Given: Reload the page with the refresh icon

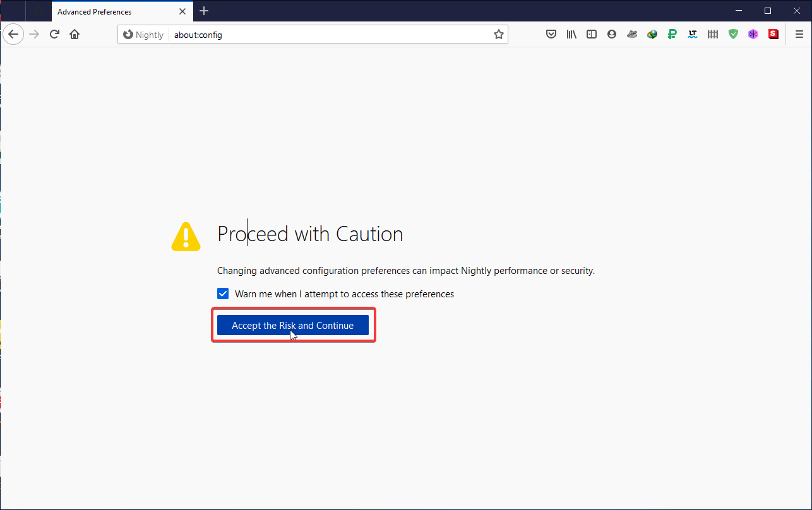Looking at the screenshot, I should point(54,34).
